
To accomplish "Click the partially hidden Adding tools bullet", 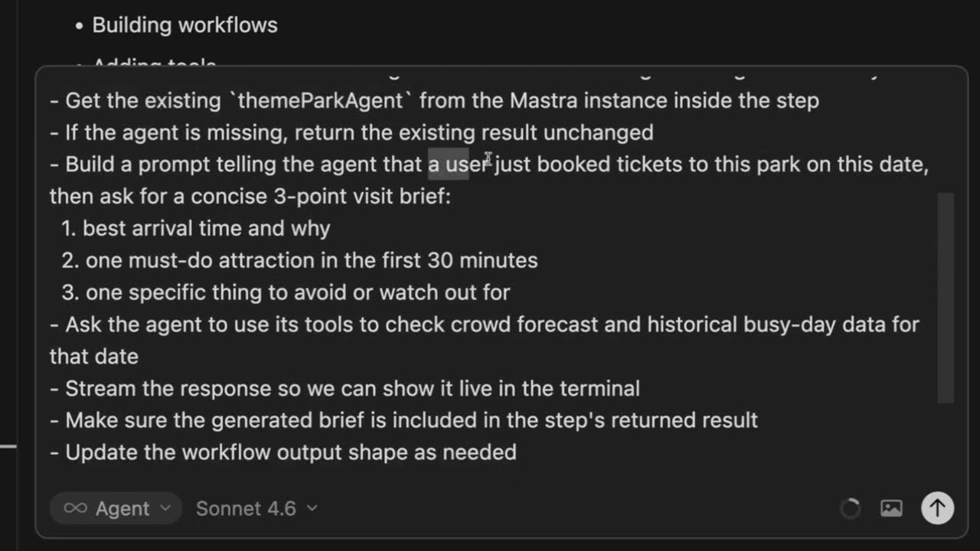I will 154,64.
